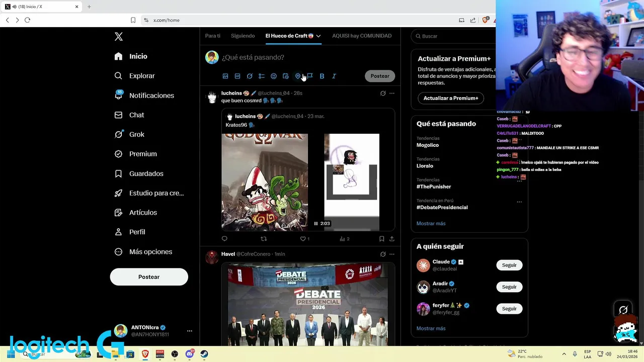
Task: Click Actualizar a Premium+ button
Action: coord(451,98)
